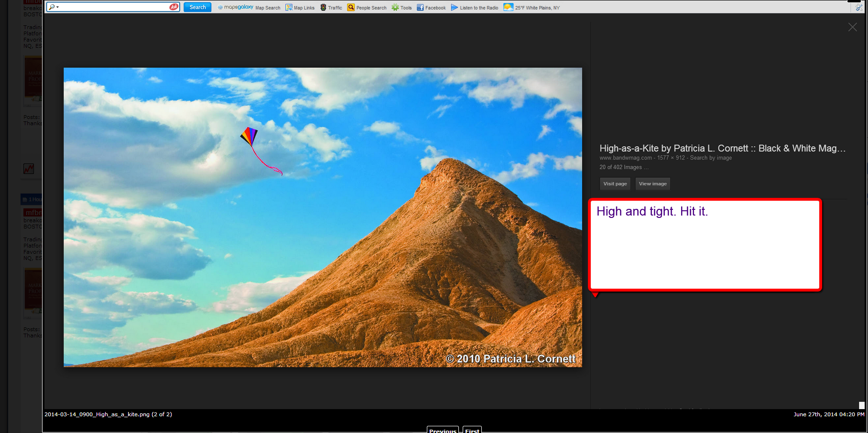Screen dimensions: 868x433
Task: Click the 'High and tight. Hit it.' text
Action: 652,211
